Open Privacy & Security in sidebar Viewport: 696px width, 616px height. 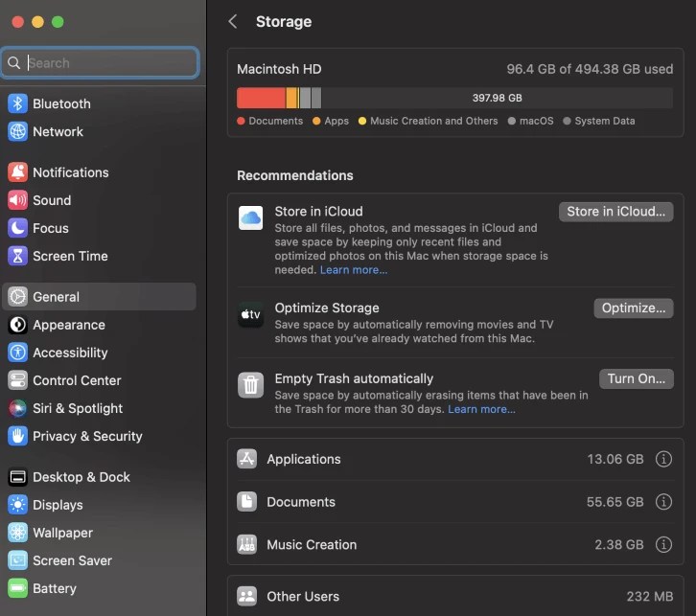coord(100,437)
